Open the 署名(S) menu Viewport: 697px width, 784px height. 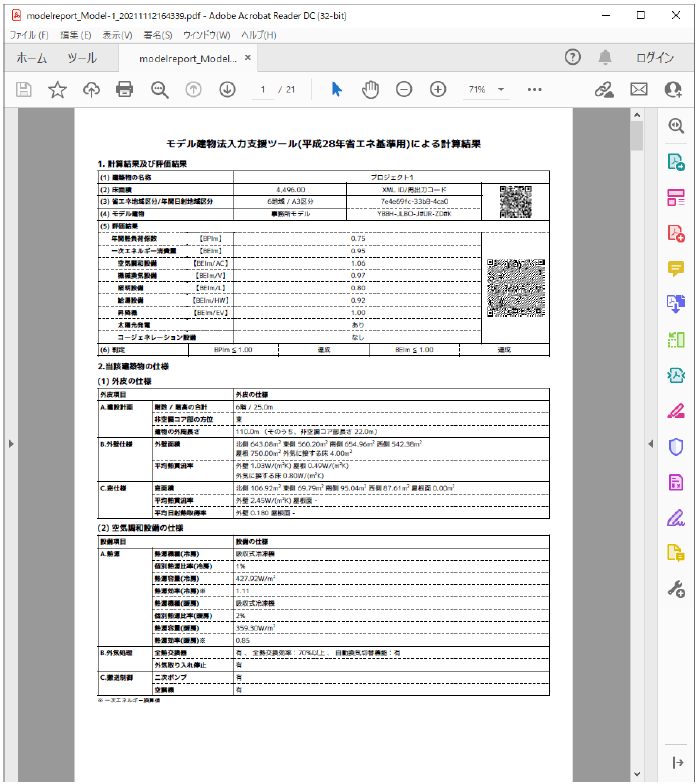tap(158, 35)
